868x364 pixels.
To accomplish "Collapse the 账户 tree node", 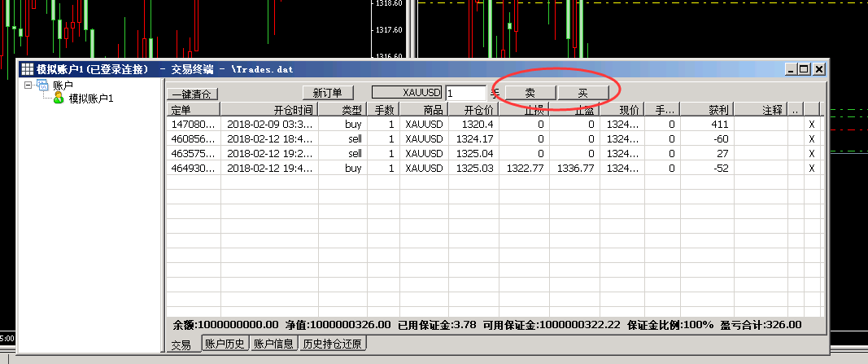I will pyautogui.click(x=28, y=86).
